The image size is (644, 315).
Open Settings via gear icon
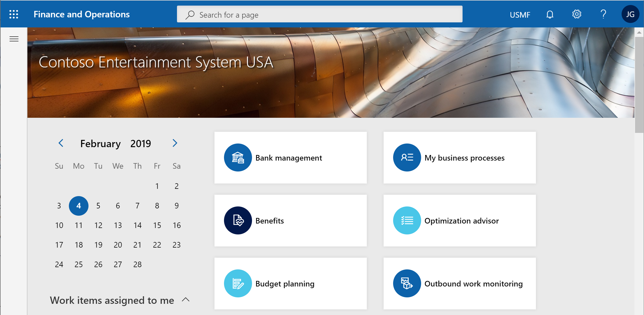pos(576,14)
